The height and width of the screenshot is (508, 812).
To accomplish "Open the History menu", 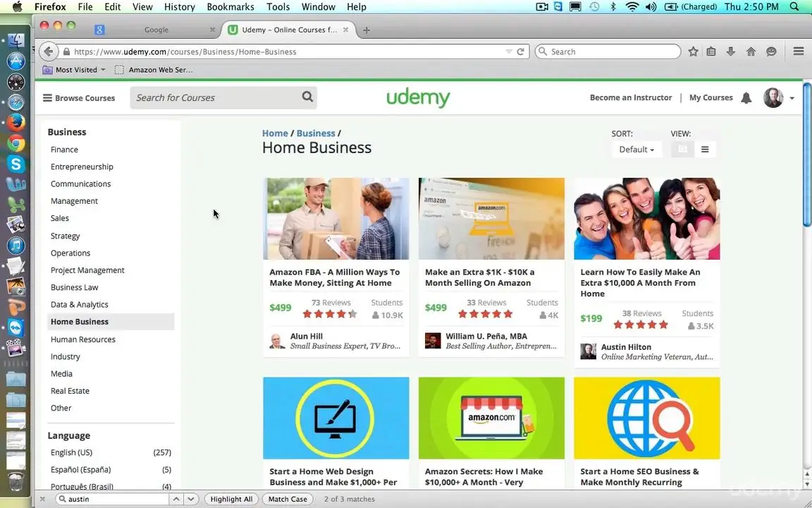I will (179, 7).
